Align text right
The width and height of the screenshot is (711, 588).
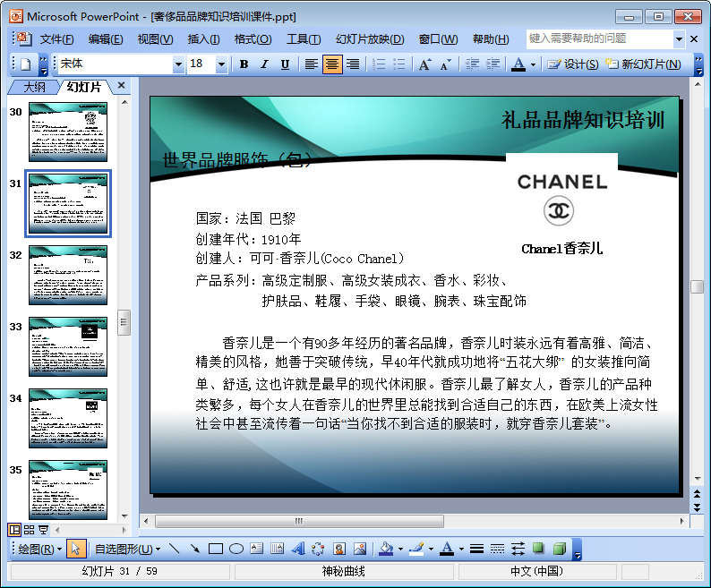coord(353,64)
